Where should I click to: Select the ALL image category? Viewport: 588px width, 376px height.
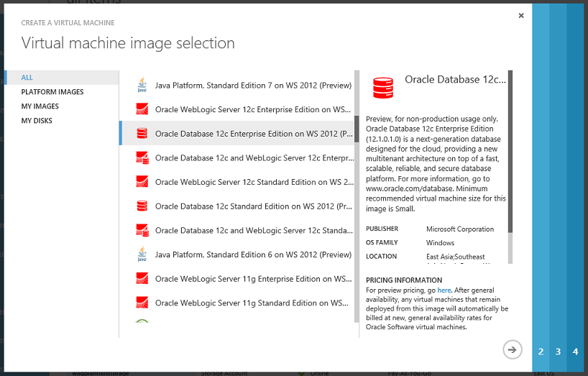(62, 77)
